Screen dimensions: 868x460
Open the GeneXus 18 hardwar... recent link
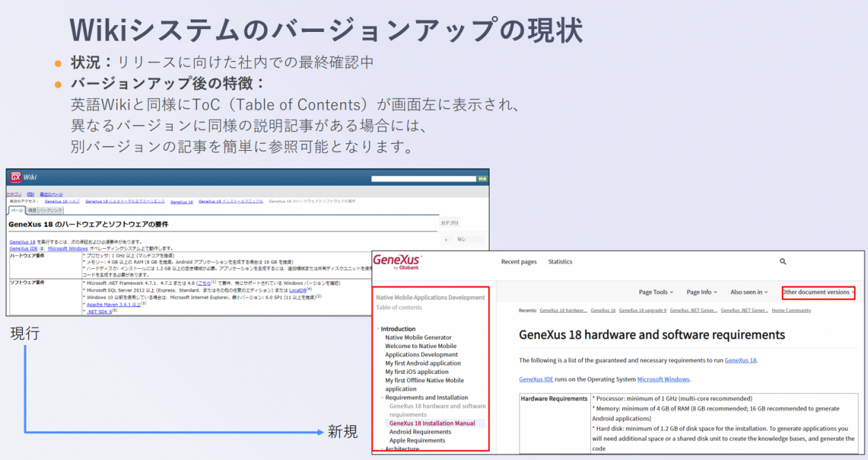[563, 311]
